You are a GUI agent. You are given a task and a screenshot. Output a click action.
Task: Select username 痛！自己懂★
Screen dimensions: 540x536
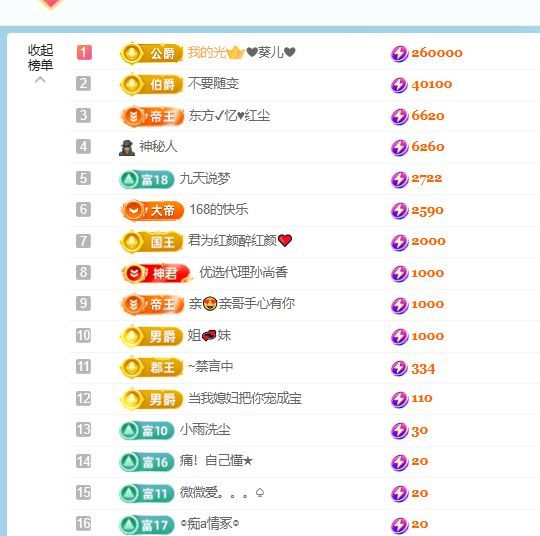[216, 461]
